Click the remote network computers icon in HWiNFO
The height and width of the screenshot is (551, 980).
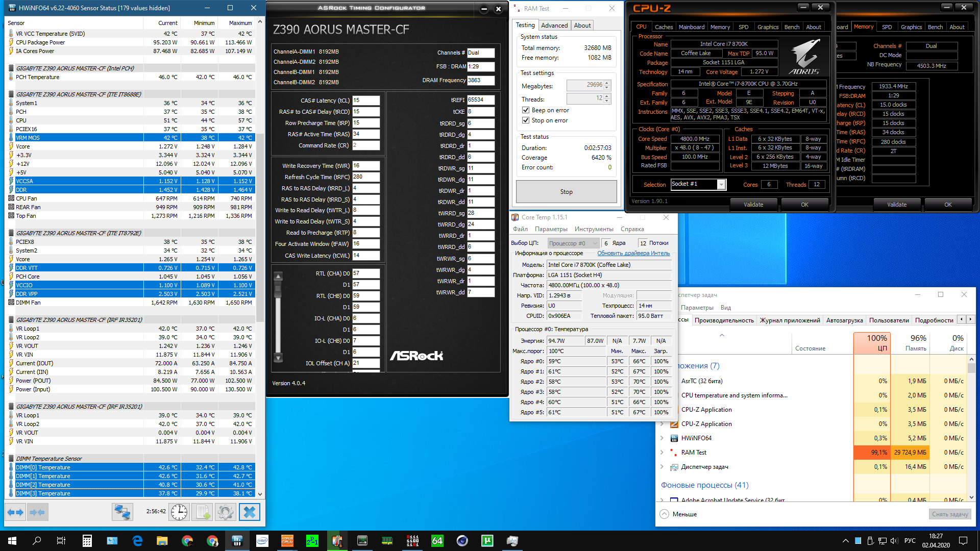tap(122, 512)
